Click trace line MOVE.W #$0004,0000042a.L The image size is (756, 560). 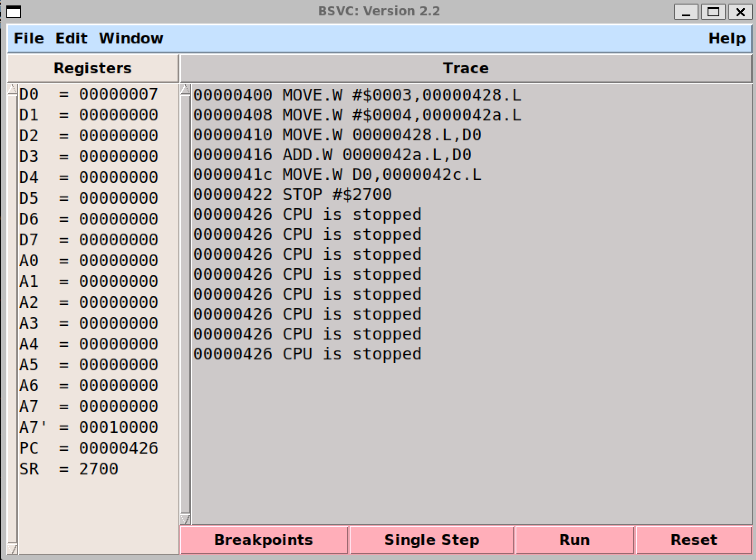click(357, 115)
